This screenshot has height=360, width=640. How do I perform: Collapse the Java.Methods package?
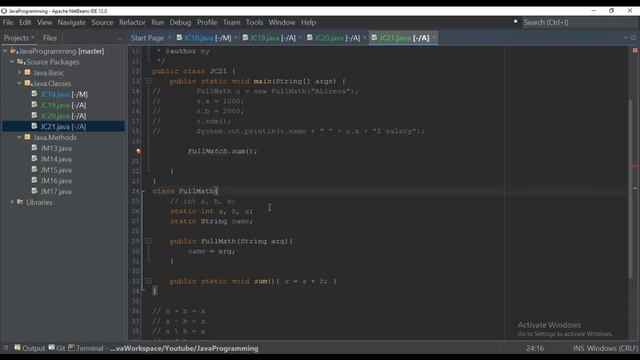tap(19, 137)
